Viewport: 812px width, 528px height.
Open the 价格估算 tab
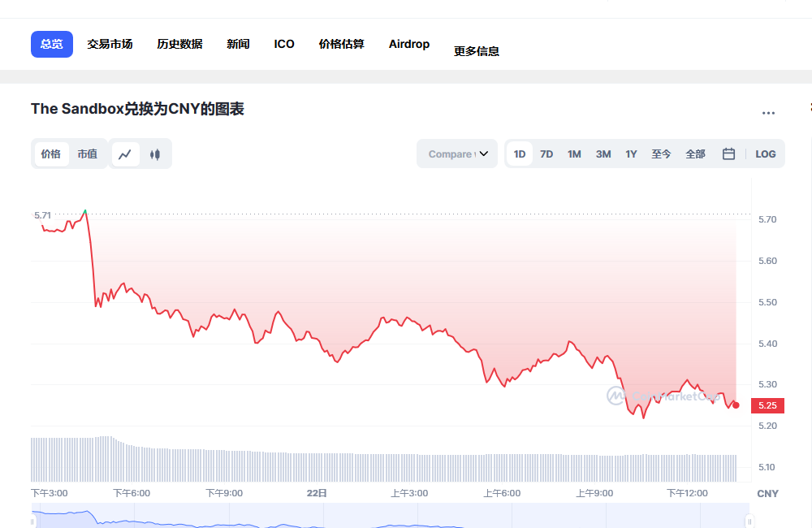pyautogui.click(x=342, y=44)
